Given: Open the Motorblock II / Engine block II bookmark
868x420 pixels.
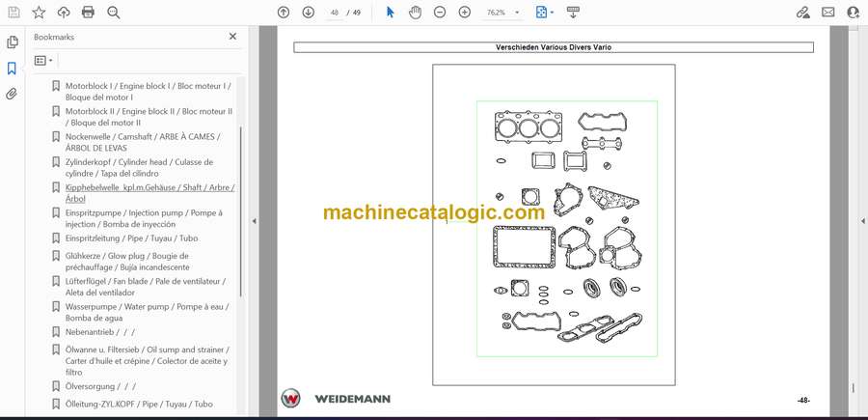Looking at the screenshot, I should click(x=149, y=117).
